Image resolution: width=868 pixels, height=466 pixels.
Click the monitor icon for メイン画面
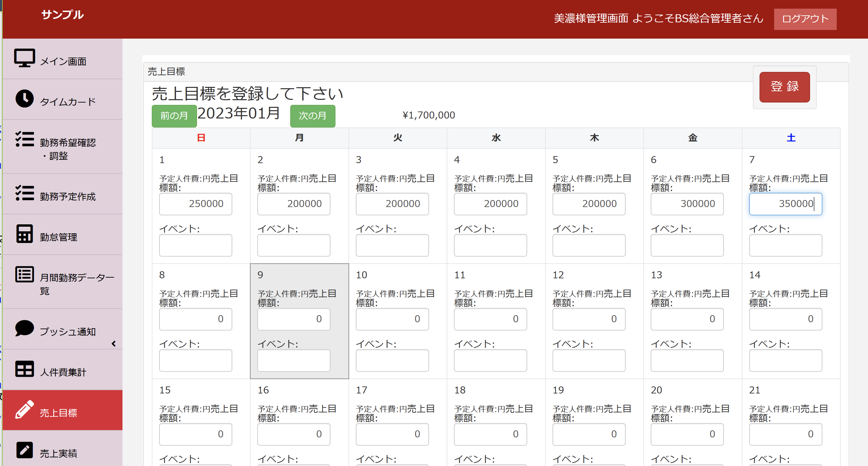pyautogui.click(x=24, y=58)
